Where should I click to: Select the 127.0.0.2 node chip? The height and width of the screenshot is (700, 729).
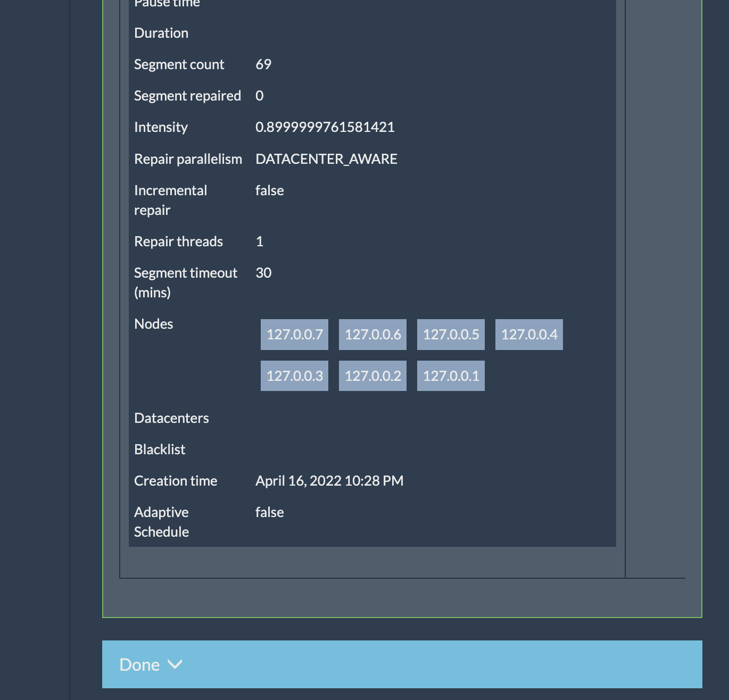point(372,375)
